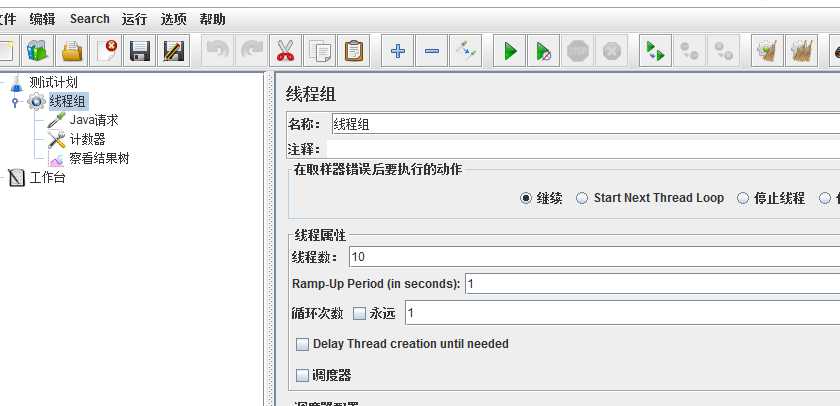Click the Toggle enable/disable icon
The width and height of the screenshot is (840, 406).
click(466, 51)
